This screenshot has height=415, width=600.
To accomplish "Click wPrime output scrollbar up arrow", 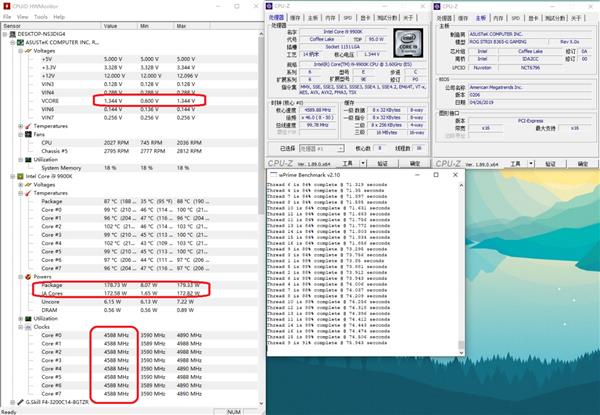I will (x=461, y=186).
